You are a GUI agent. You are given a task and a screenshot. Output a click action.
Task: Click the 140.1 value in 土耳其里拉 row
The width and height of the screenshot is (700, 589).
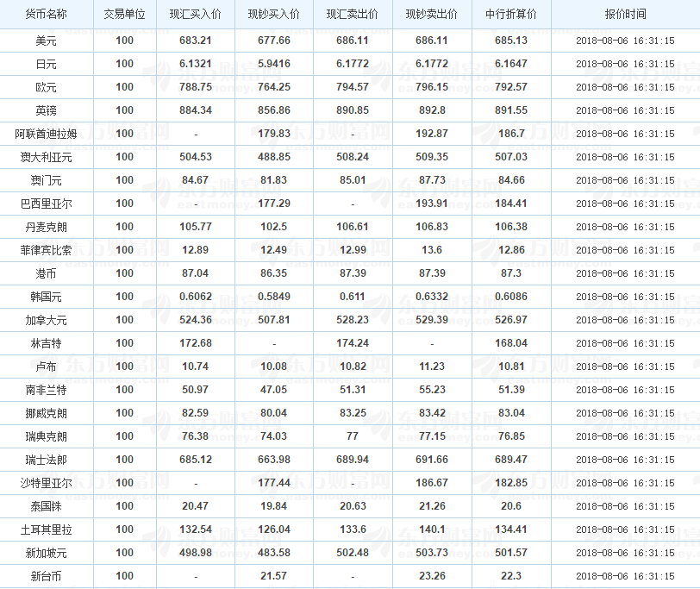(x=432, y=529)
